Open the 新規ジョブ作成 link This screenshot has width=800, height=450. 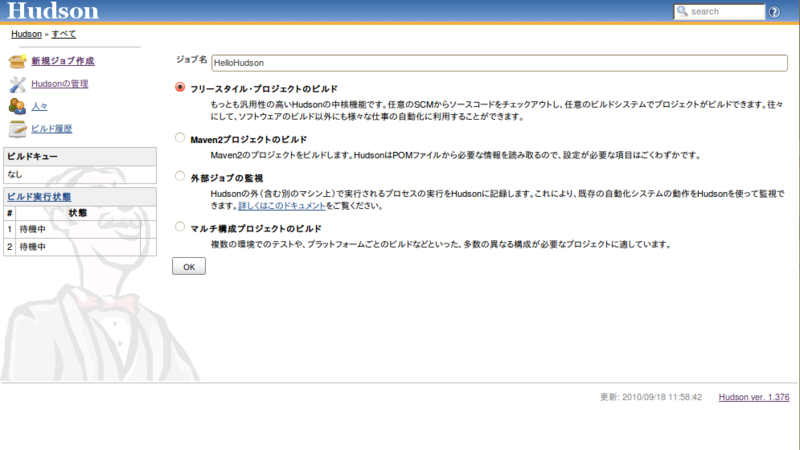(x=63, y=61)
